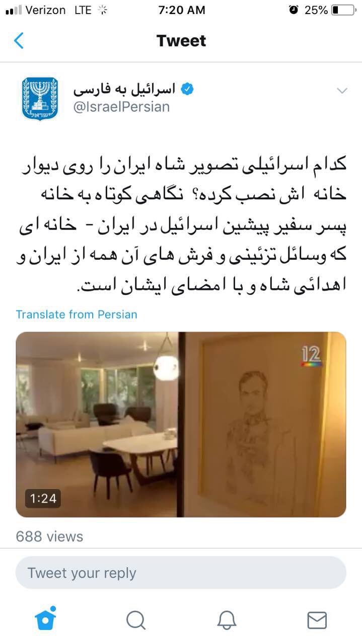Open the اسرائیل به فارسی display name

(124, 89)
